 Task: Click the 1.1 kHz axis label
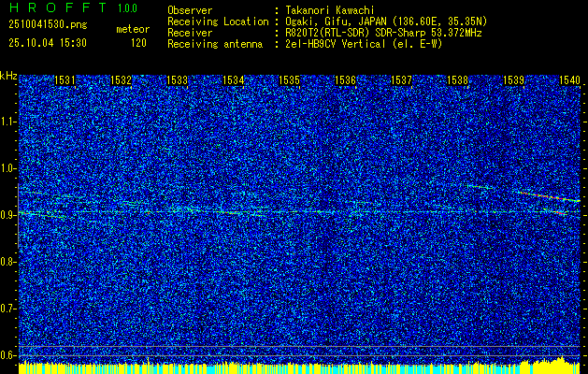(x=7, y=122)
